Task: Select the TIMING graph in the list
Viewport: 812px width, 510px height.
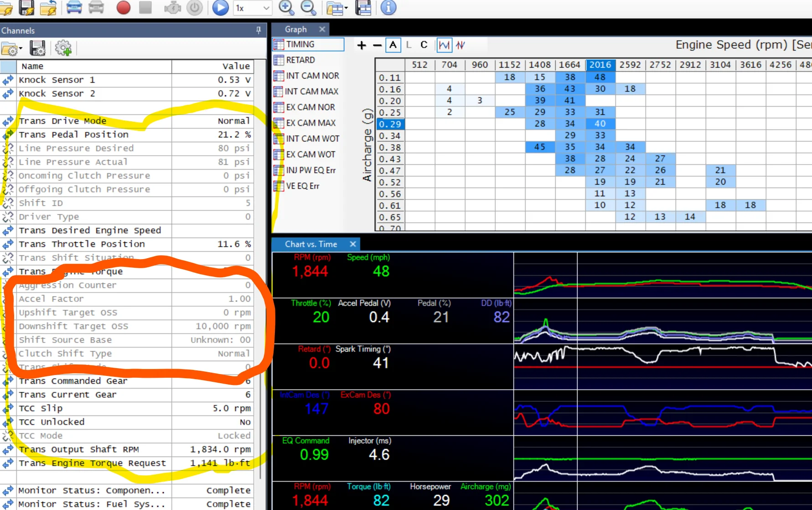Action: (x=308, y=44)
